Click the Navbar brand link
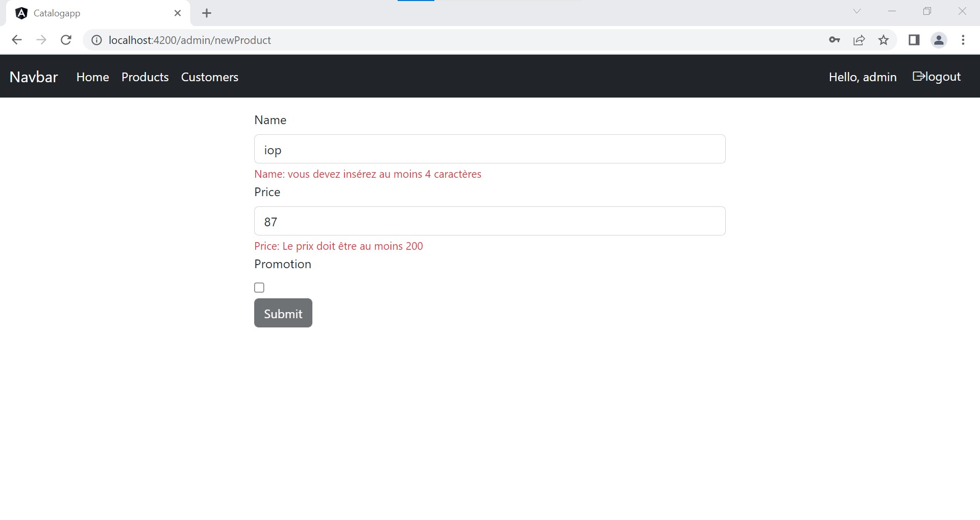The width and height of the screenshot is (980, 520). coord(34,77)
